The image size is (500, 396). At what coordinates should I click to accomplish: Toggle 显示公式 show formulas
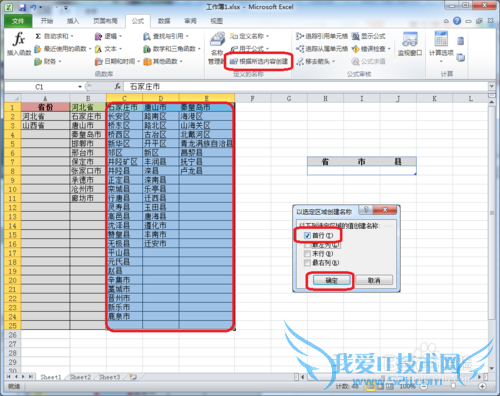(x=369, y=36)
